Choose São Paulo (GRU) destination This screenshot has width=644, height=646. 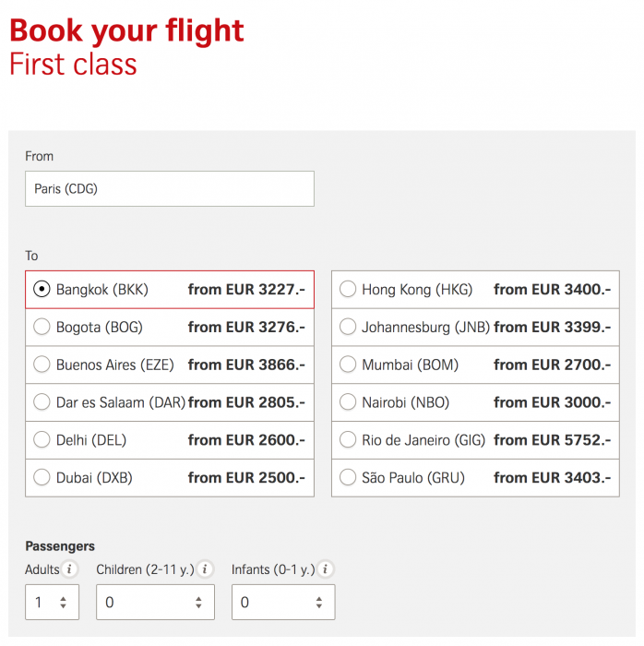pyautogui.click(x=348, y=478)
